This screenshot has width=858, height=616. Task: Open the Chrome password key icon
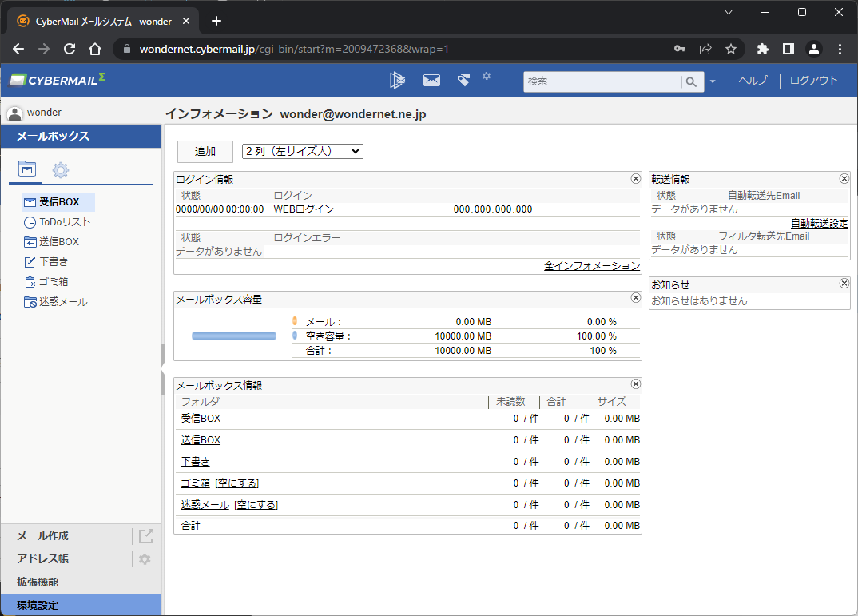(x=680, y=49)
